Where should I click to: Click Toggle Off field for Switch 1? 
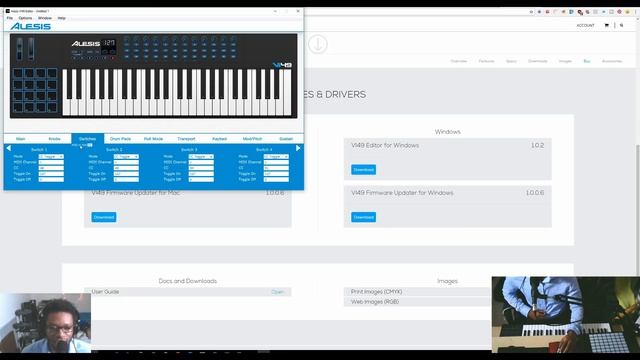(x=51, y=179)
